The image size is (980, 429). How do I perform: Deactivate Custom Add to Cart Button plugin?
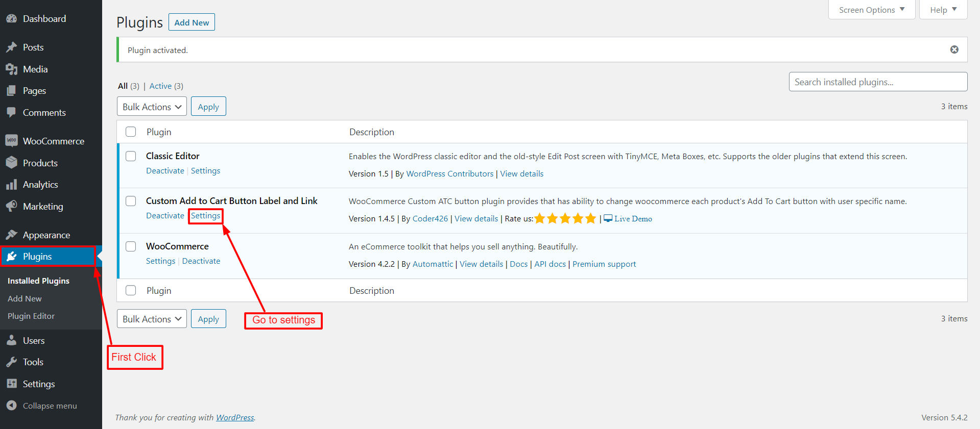[x=165, y=216]
